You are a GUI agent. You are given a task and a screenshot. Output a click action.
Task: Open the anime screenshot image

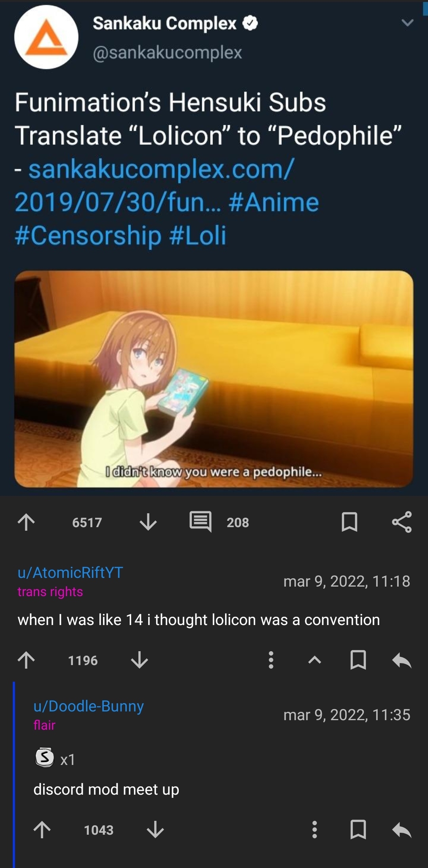[x=214, y=379]
